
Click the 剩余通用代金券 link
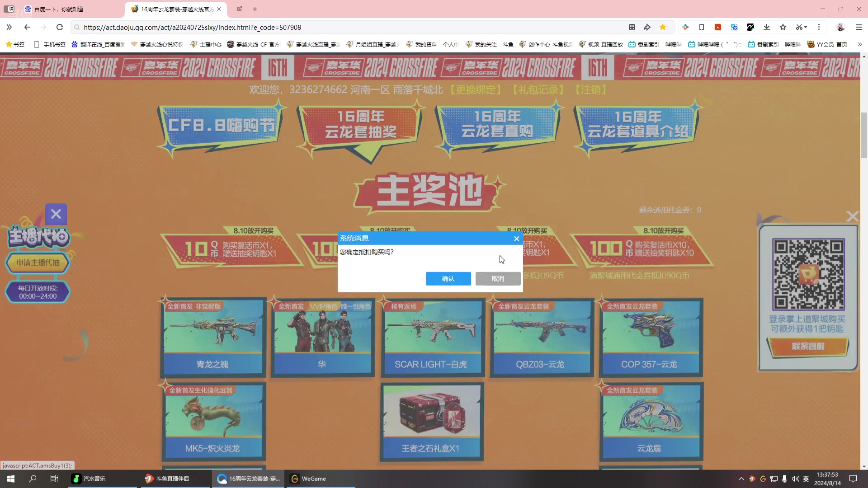(670, 210)
